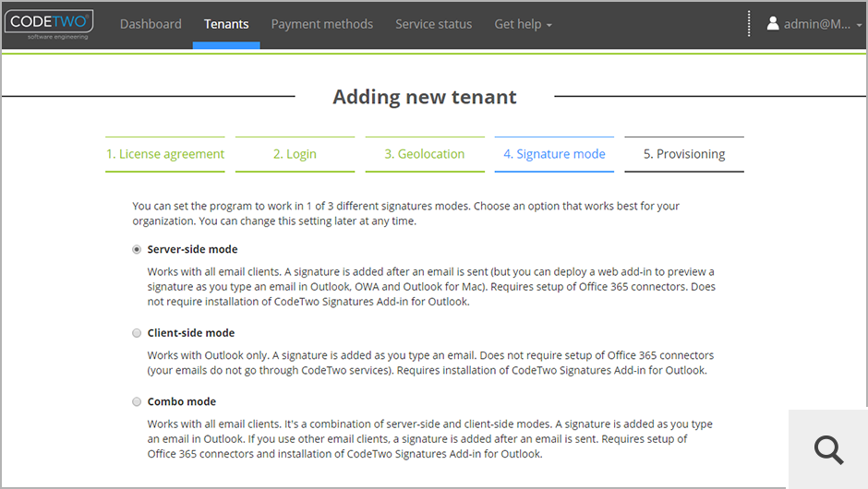Viewport: 868px width, 489px height.
Task: View the Service status page
Action: [433, 24]
